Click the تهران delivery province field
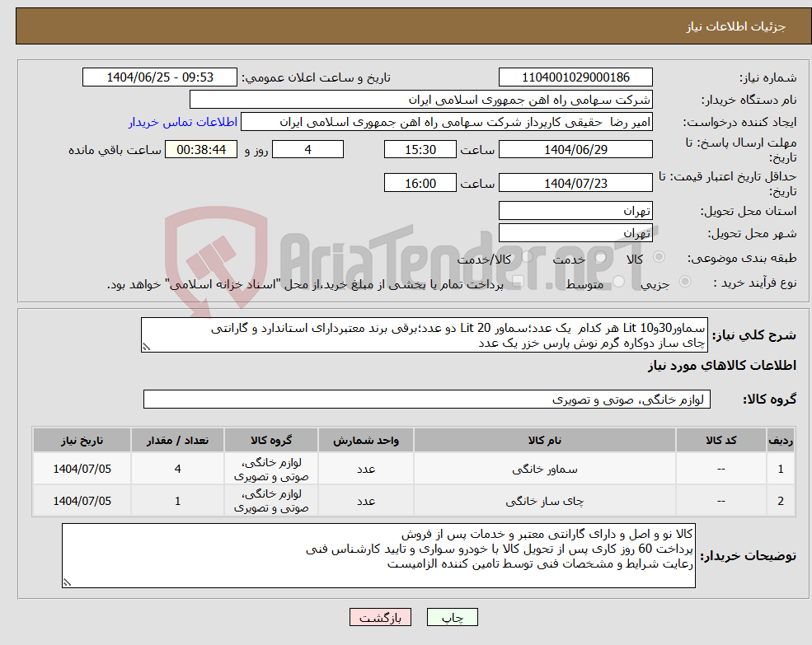Viewport: 812px width, 645px height. point(575,211)
